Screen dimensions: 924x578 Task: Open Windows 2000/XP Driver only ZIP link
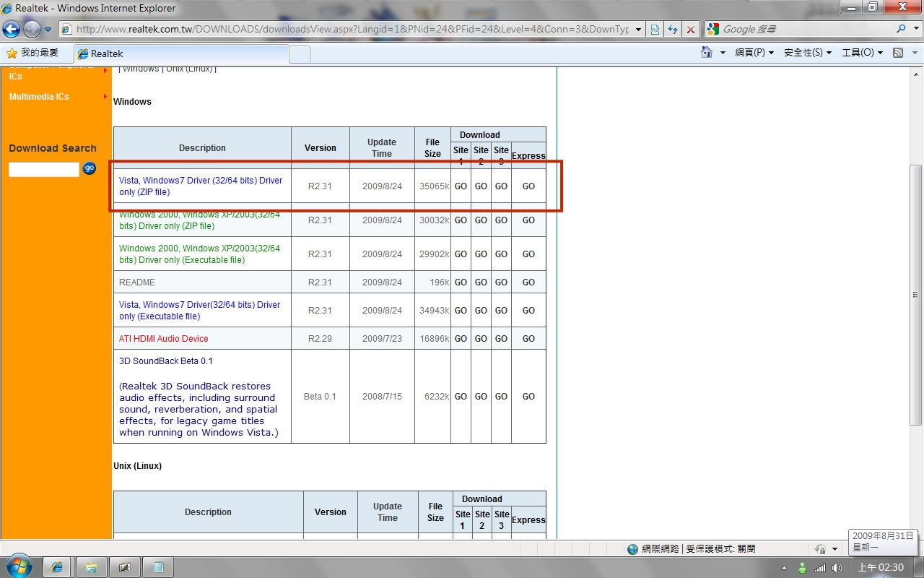(x=199, y=220)
